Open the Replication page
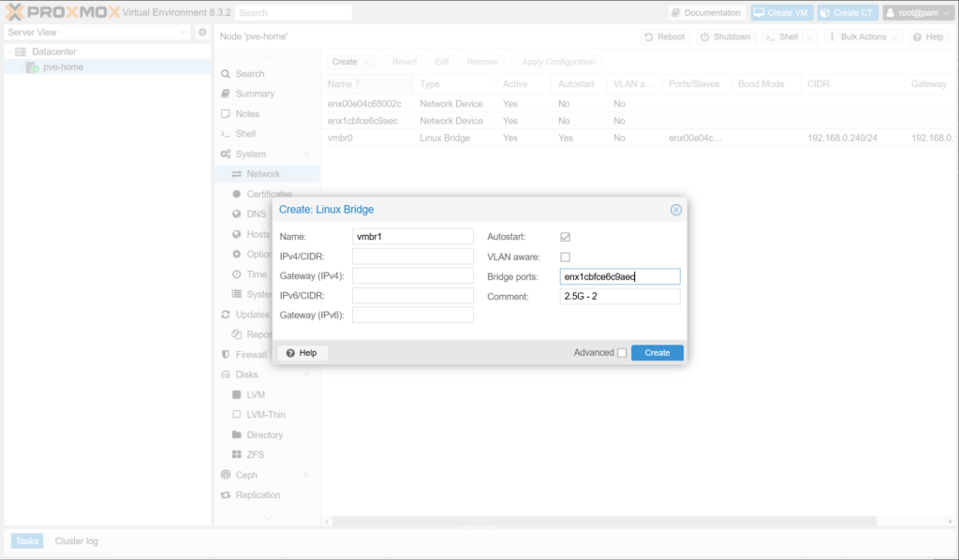959x560 pixels. [258, 494]
